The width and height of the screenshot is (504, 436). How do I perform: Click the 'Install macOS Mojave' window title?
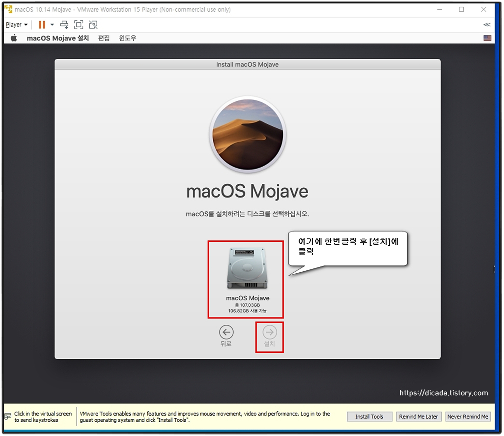pyautogui.click(x=247, y=64)
